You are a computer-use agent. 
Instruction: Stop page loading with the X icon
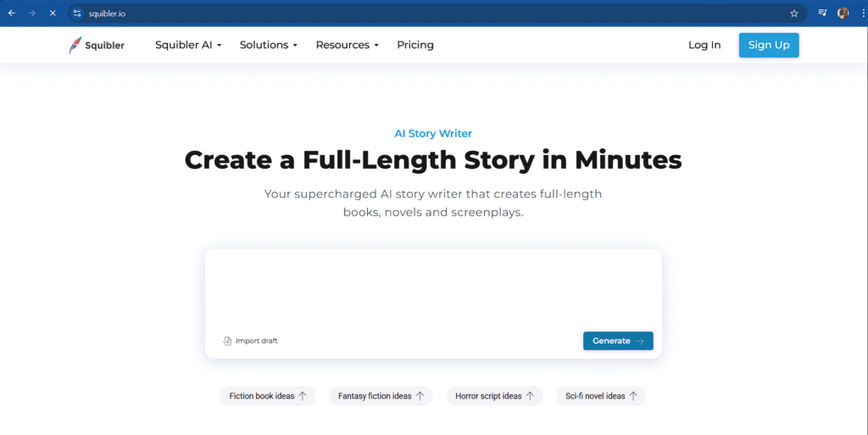tap(53, 14)
